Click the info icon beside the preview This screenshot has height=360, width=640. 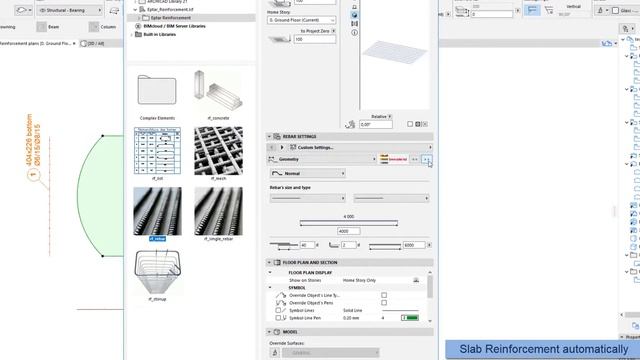tap(354, 32)
